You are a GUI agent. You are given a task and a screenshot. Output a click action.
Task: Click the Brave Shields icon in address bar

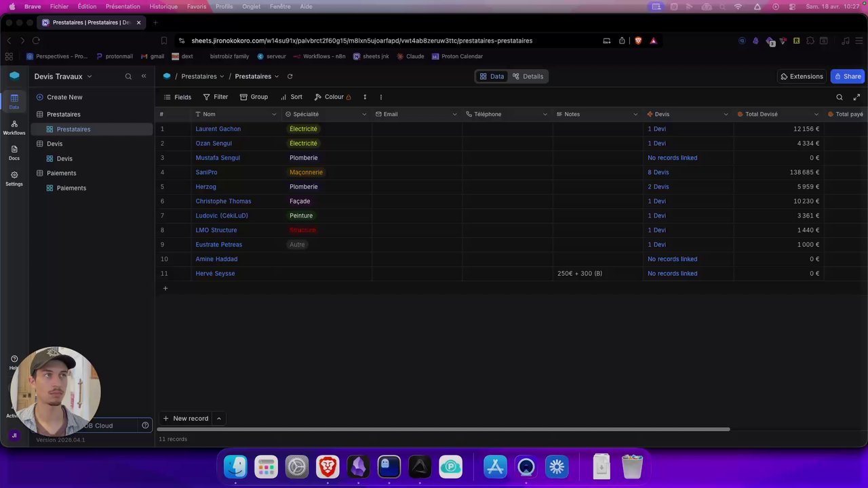pos(638,41)
